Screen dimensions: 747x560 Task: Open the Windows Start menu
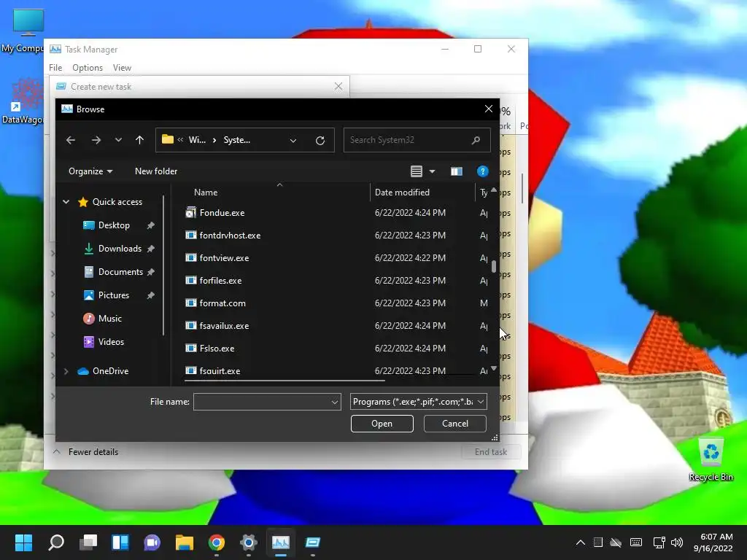tap(23, 542)
